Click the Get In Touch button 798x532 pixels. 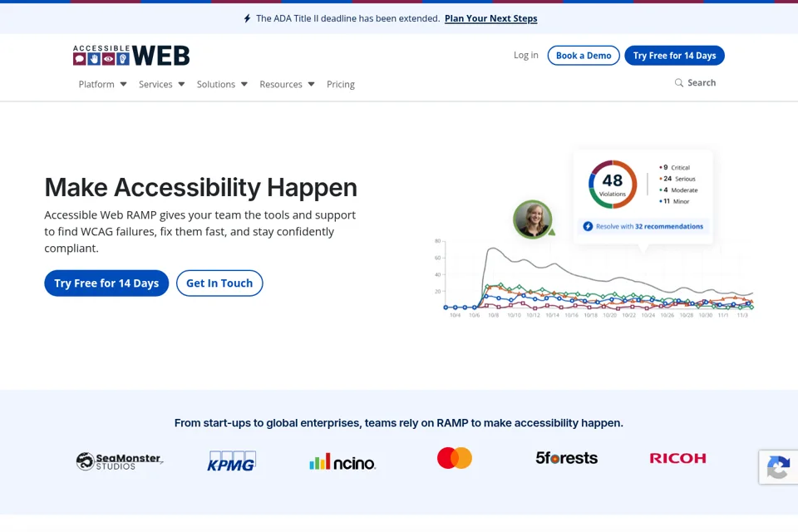[219, 283]
